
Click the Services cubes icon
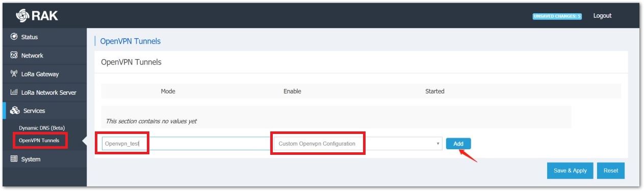click(15, 111)
